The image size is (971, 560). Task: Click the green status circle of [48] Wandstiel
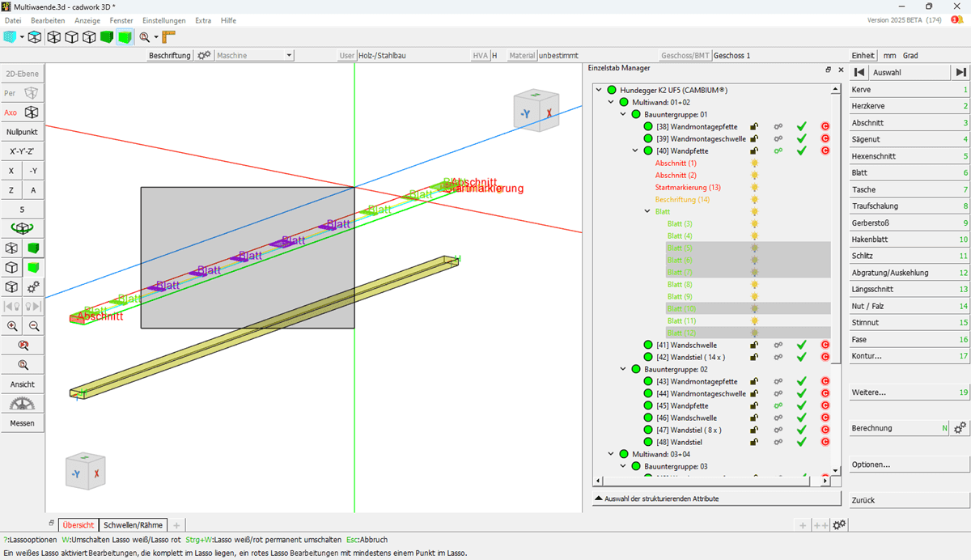pyautogui.click(x=647, y=443)
